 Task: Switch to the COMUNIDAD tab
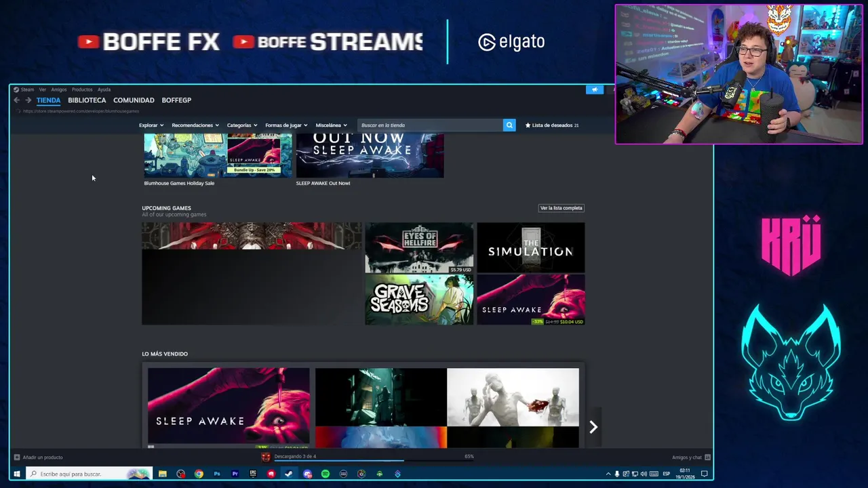click(134, 100)
